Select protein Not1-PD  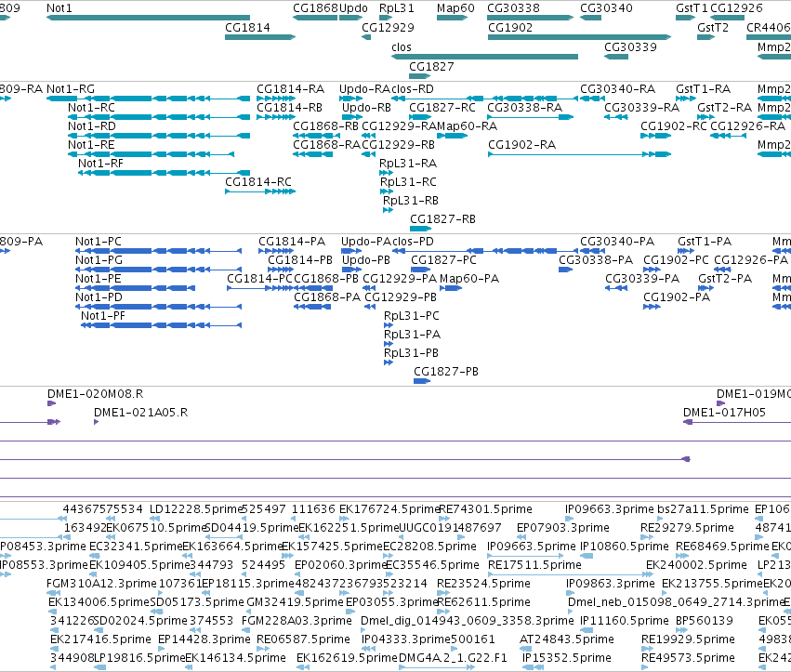pos(158,307)
